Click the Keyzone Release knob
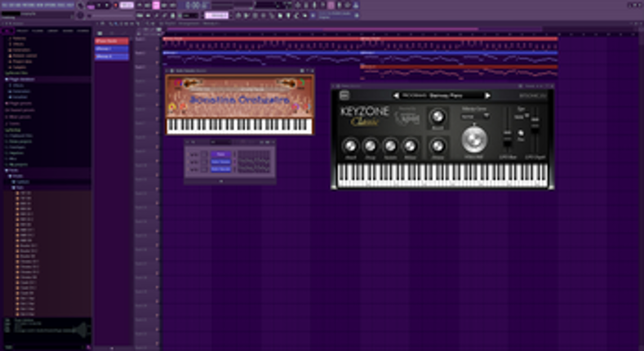 pyautogui.click(x=410, y=146)
